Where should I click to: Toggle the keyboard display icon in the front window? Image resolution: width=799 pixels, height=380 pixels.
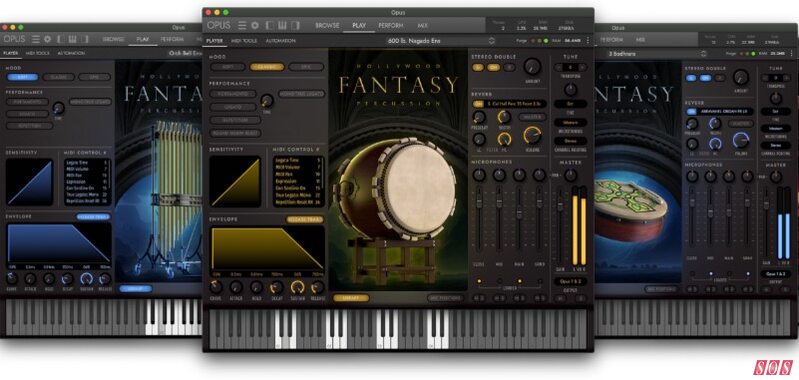coord(282,25)
